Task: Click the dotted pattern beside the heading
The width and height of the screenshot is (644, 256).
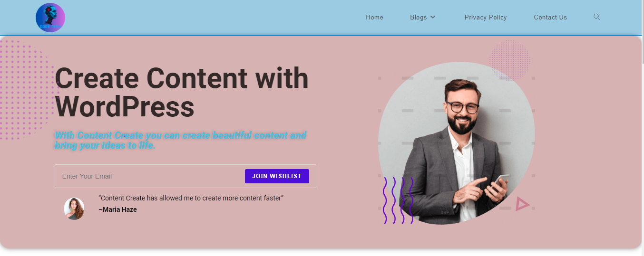Action: [26, 90]
